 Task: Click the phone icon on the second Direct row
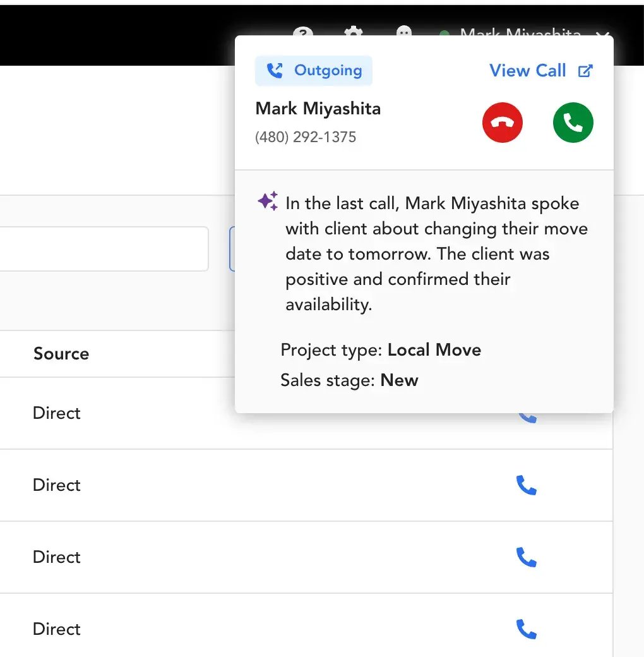point(527,485)
